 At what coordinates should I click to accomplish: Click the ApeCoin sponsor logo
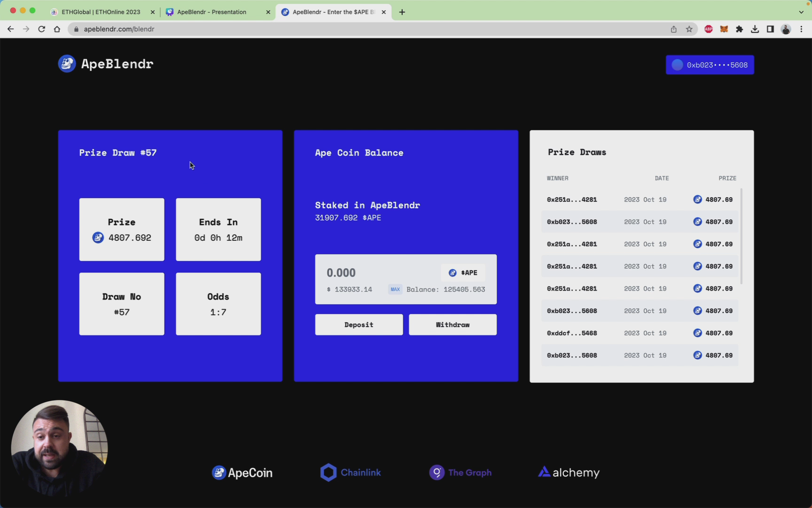242,472
